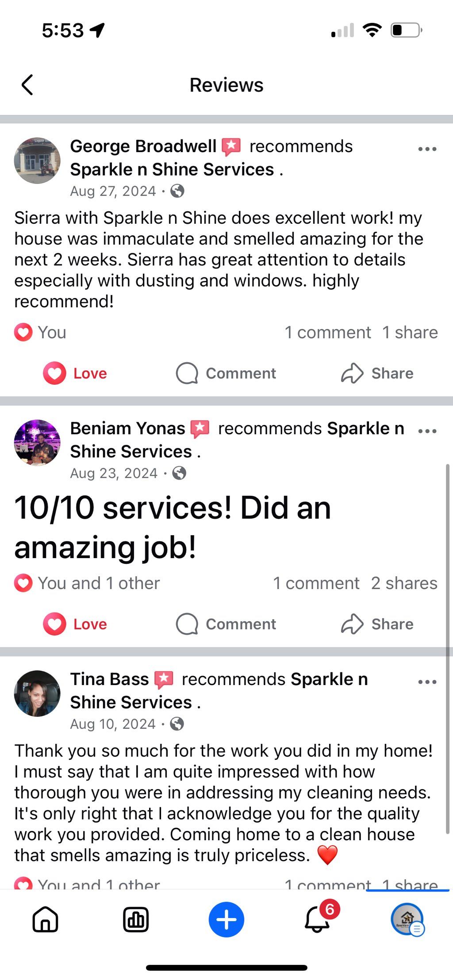Viewport: 453px width, 980px height.
Task: Comment on George Broadwell's review
Action: tap(226, 373)
